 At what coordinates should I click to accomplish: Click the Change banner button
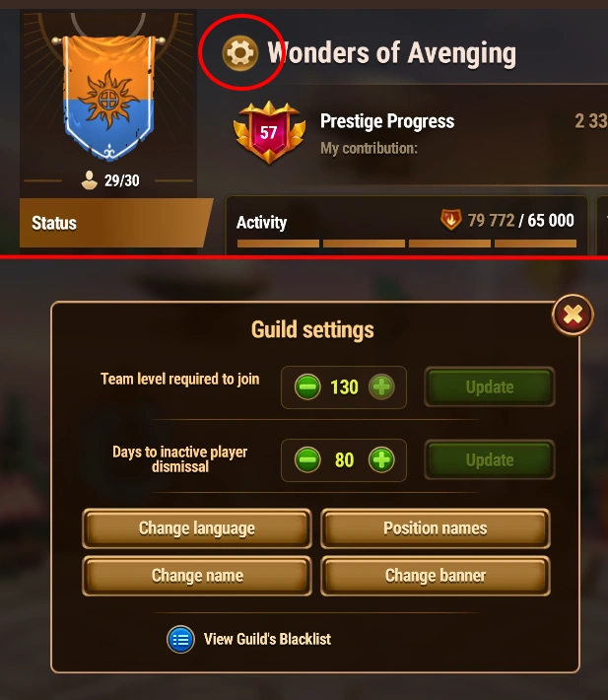tap(436, 576)
